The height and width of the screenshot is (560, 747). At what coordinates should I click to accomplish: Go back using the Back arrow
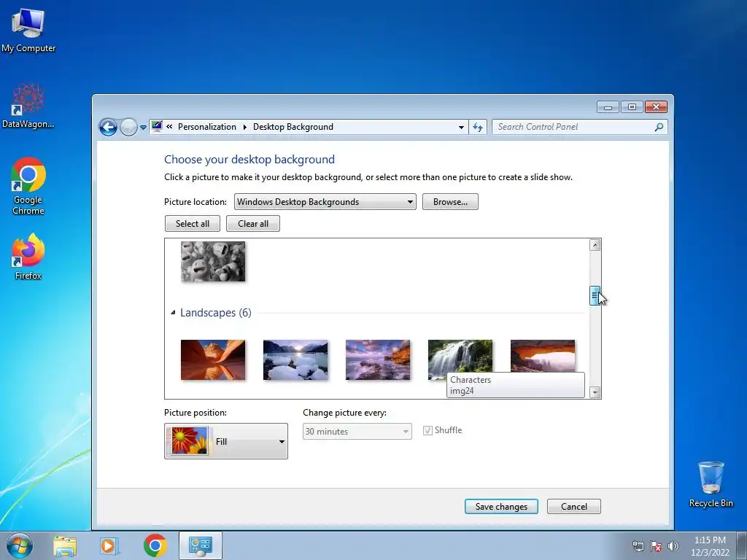(108, 127)
